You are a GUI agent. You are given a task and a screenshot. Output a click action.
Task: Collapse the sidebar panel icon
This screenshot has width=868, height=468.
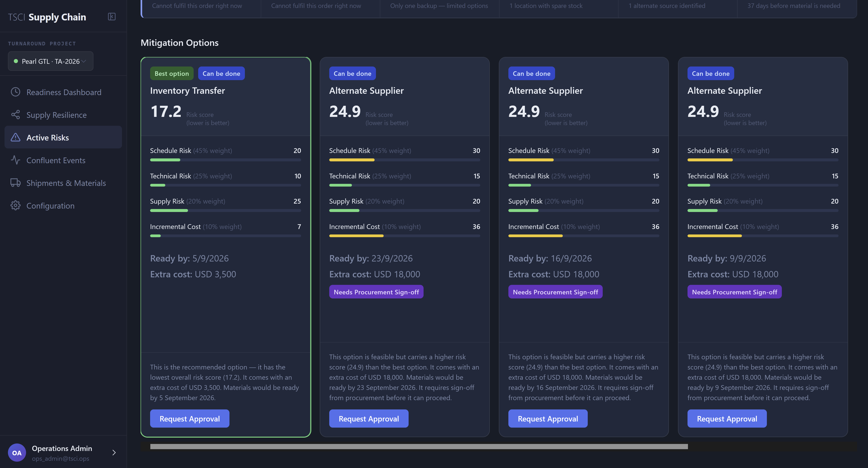[112, 17]
